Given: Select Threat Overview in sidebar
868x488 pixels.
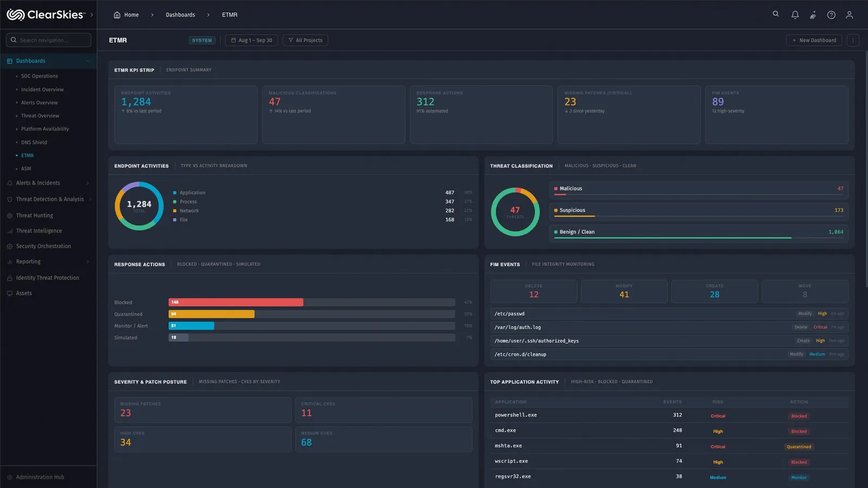Looking at the screenshot, I should coord(40,116).
